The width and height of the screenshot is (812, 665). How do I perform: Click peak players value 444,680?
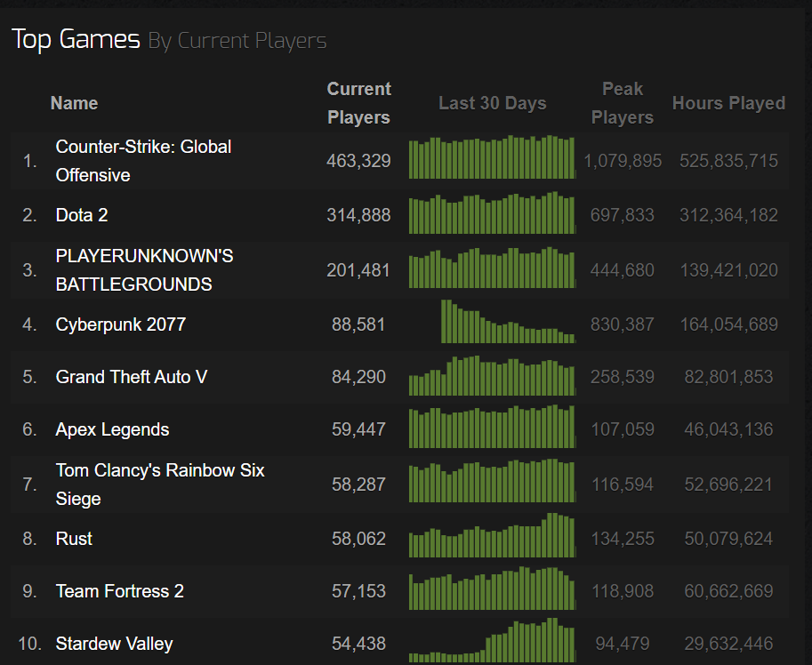(623, 270)
